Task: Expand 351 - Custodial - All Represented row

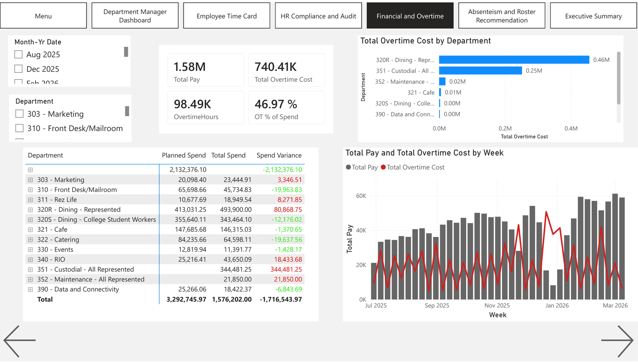Action: (30, 270)
